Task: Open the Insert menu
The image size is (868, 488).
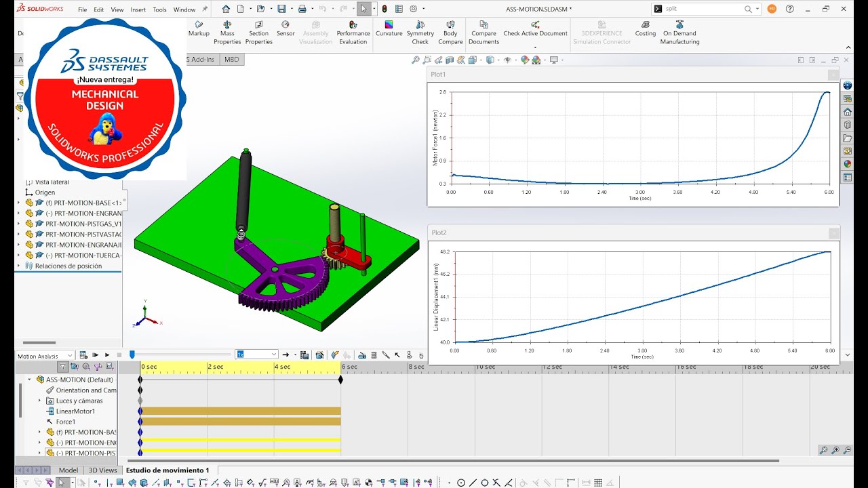Action: (x=138, y=9)
